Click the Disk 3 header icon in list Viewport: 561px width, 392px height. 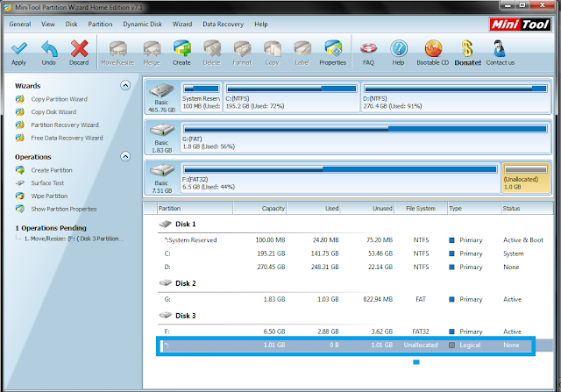point(166,315)
